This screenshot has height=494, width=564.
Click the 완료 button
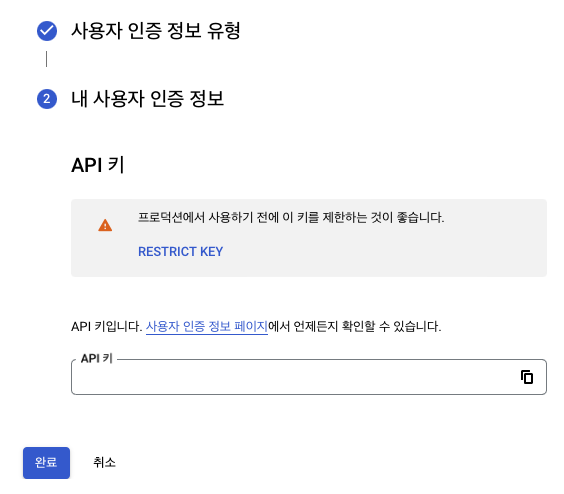46,463
